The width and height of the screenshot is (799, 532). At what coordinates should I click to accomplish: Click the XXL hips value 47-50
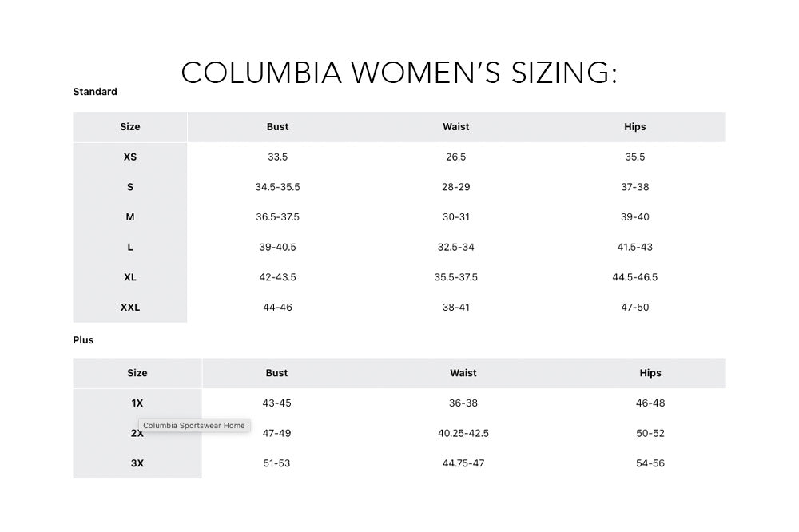pos(635,308)
